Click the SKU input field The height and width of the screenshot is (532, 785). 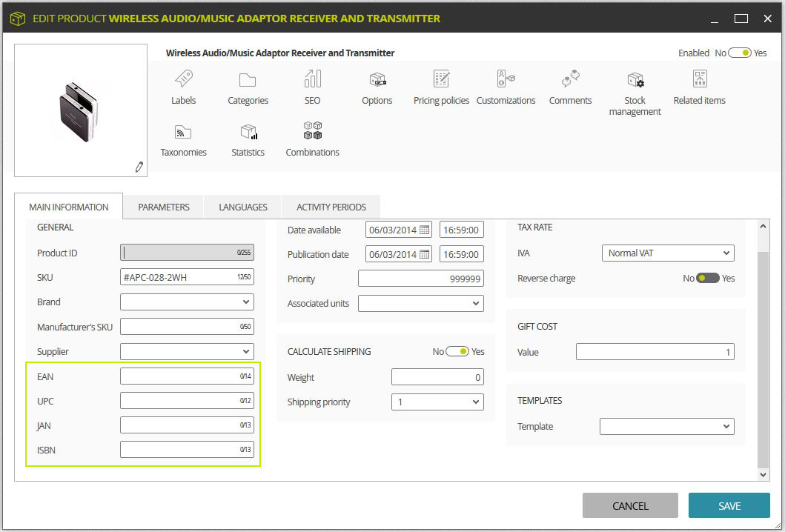click(x=187, y=277)
